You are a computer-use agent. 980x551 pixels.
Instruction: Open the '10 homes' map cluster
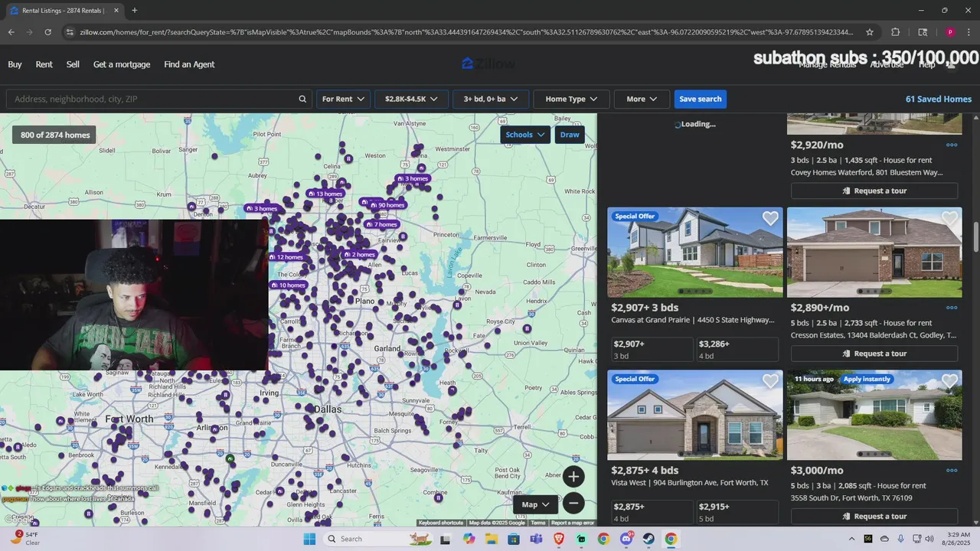288,285
